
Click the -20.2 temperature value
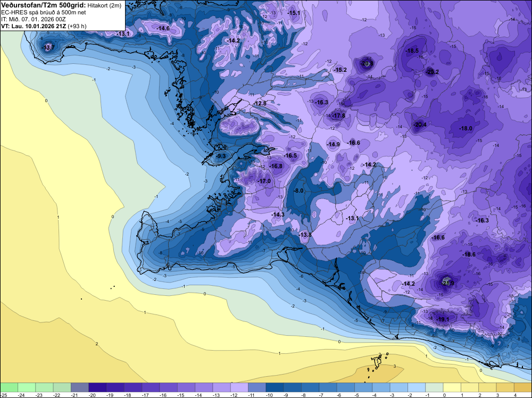tap(432, 72)
